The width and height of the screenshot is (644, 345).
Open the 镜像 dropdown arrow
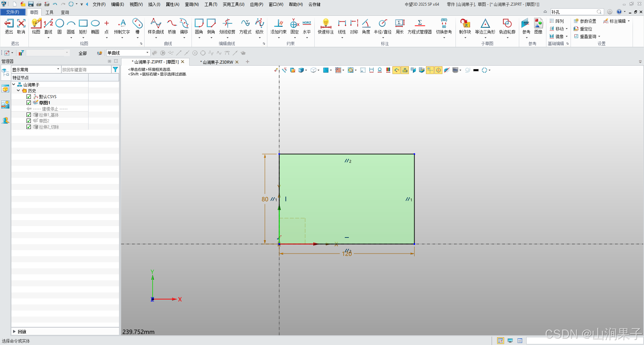pyautogui.click(x=567, y=36)
